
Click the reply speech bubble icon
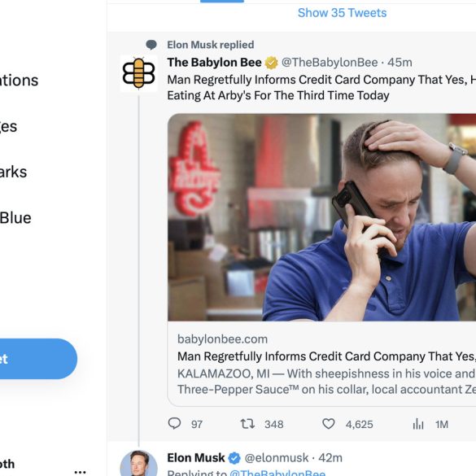click(x=174, y=423)
